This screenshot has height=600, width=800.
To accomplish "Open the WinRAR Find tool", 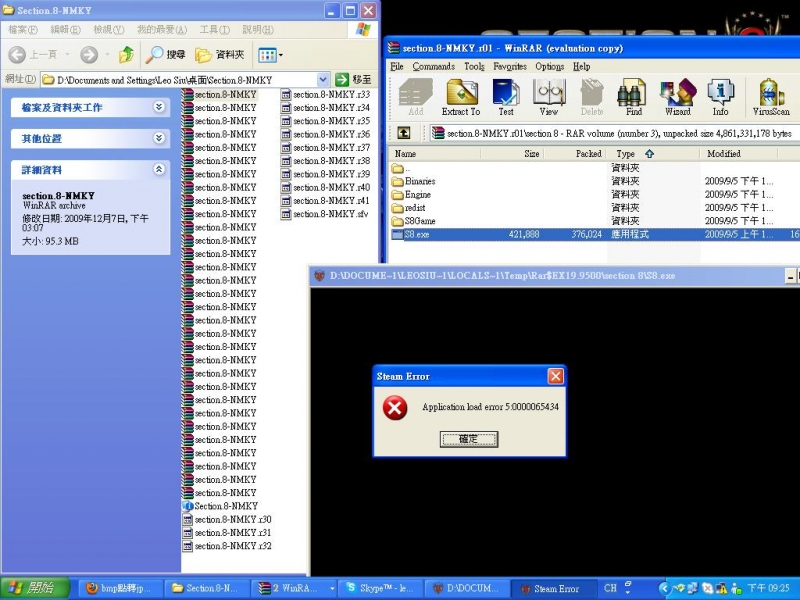I will 634,98.
